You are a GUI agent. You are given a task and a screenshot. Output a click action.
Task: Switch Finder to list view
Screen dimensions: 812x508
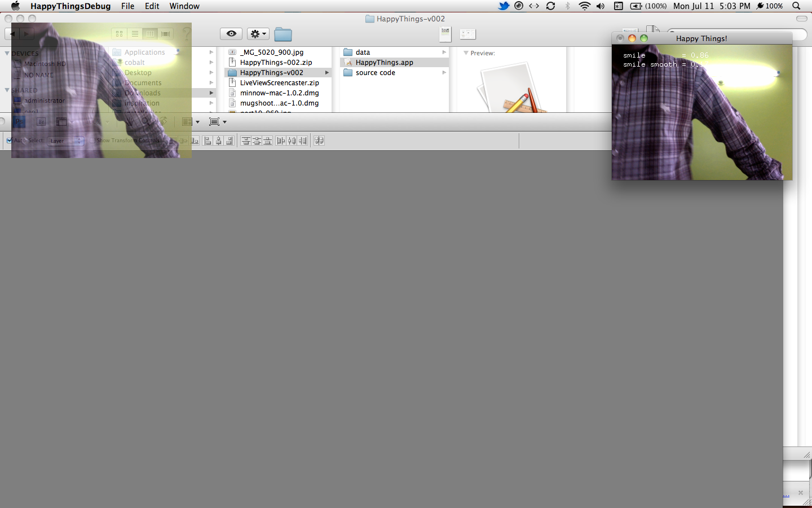[x=135, y=34]
